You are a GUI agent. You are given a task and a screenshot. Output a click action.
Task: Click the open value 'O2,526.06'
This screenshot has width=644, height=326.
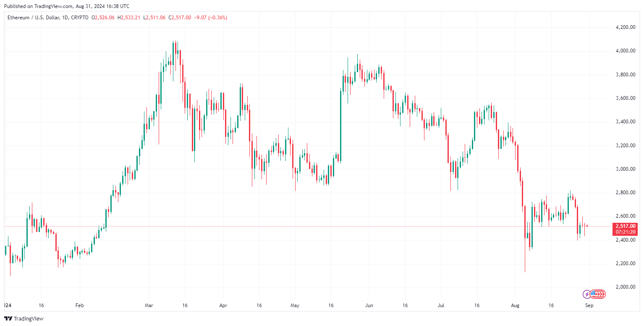click(x=103, y=18)
